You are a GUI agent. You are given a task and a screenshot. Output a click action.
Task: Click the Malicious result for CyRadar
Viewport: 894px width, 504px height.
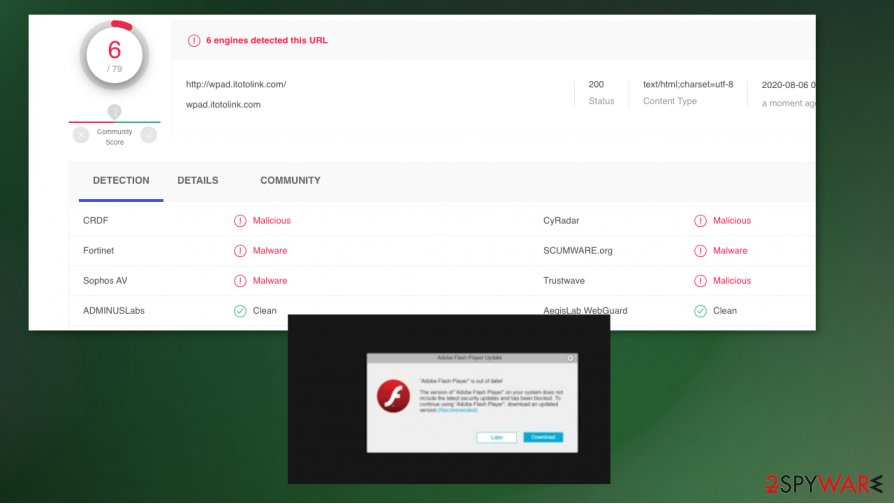pyautogui.click(x=732, y=221)
